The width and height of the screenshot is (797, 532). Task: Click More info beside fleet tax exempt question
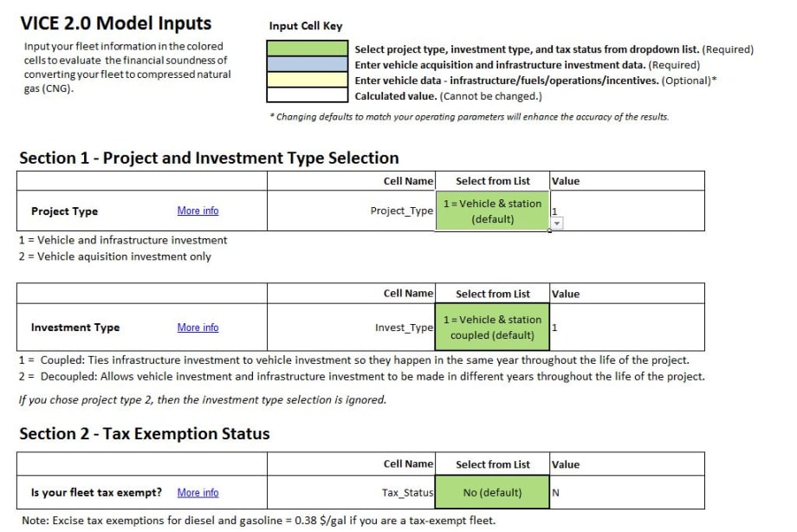tap(198, 493)
